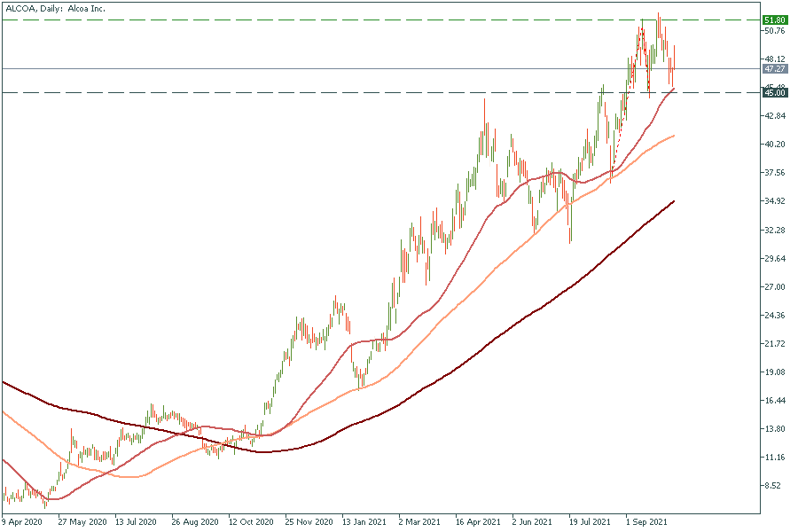Click the 50.76 price axis label
The image size is (798, 532).
[x=775, y=31]
